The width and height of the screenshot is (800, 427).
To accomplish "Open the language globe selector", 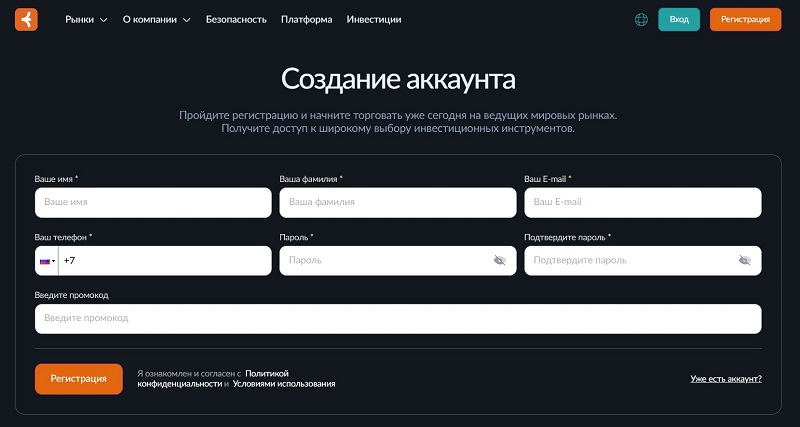I will pos(641,19).
